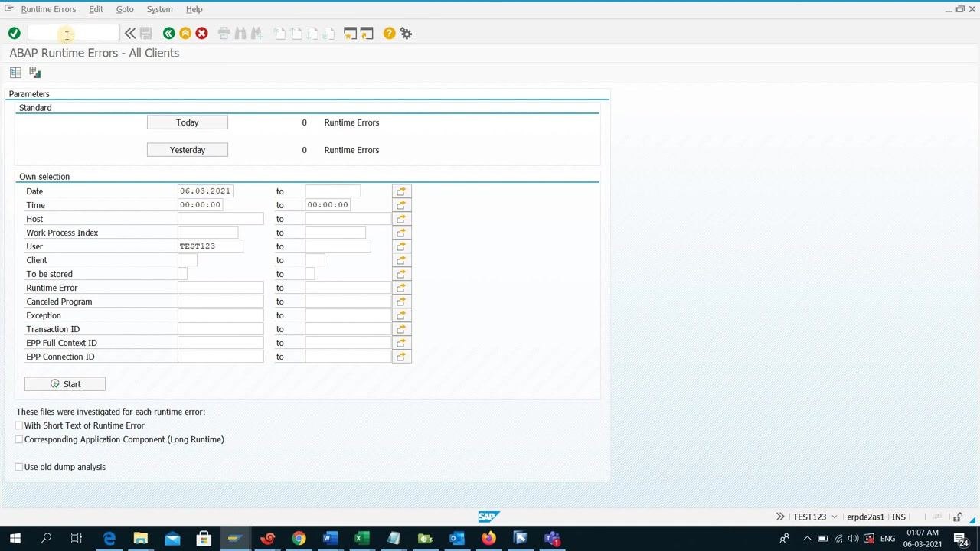Click the variant list icon below title

15,72
